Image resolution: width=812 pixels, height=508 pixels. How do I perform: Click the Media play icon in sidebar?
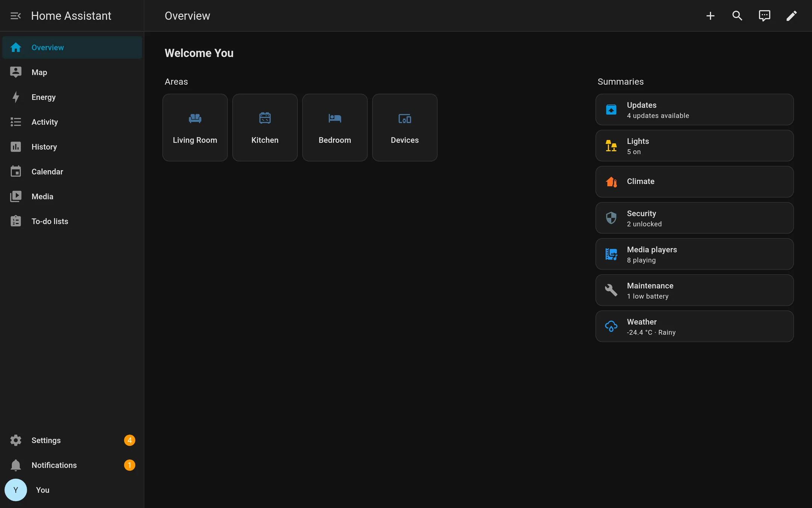tap(15, 196)
